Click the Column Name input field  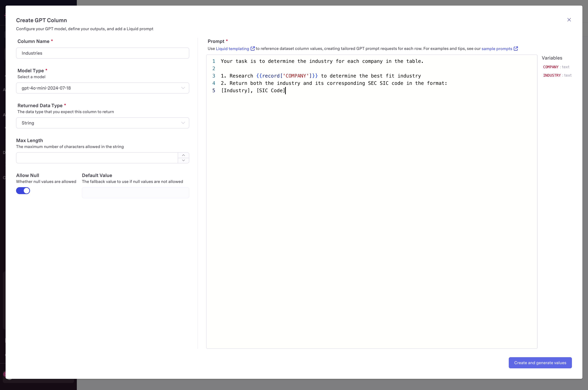[102, 53]
